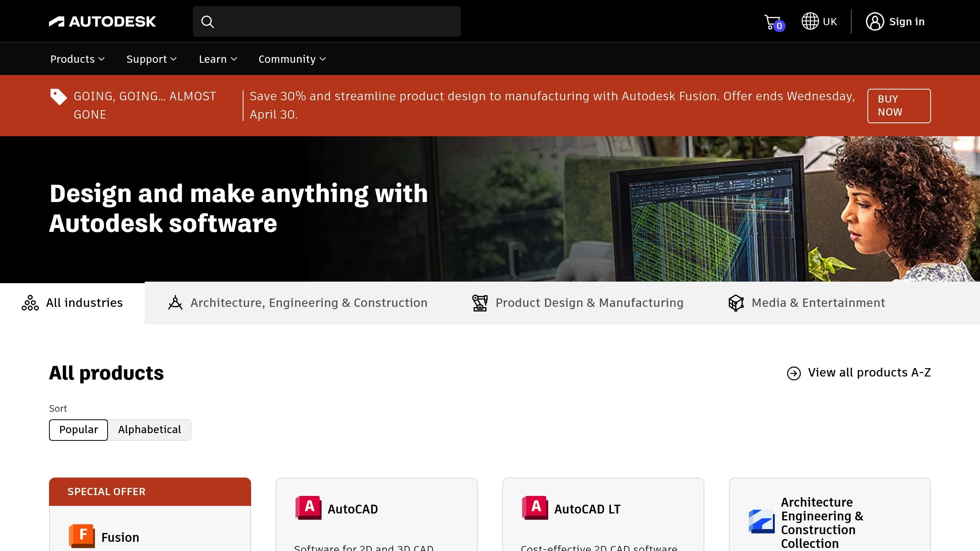Switch to Architecture, Engineering & Construction tab
This screenshot has width=980, height=551.
[297, 303]
